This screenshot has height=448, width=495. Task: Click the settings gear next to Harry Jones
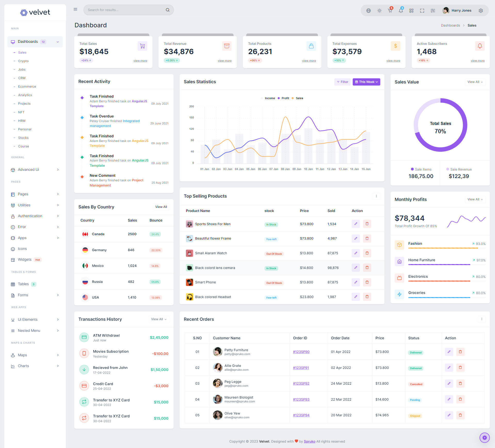coord(481,11)
